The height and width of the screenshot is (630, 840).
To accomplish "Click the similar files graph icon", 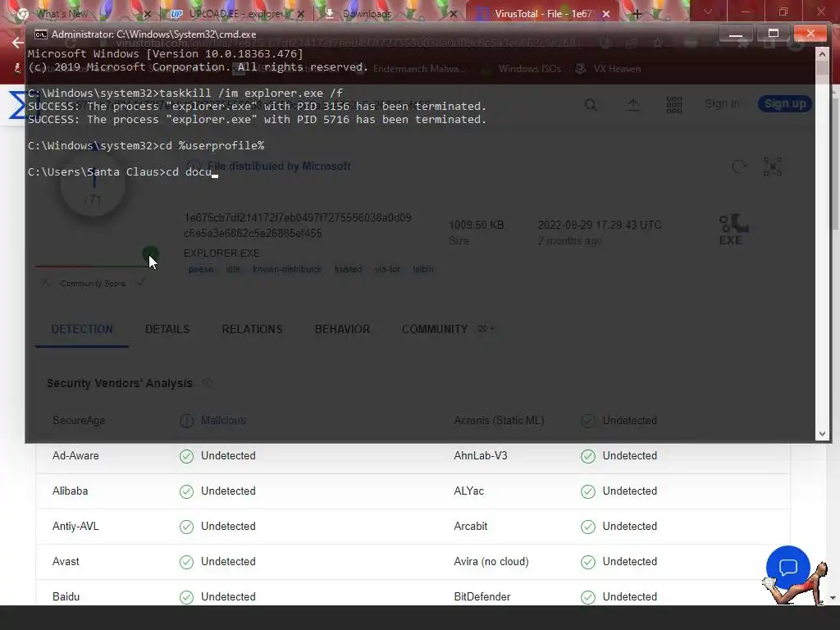I will 773,167.
